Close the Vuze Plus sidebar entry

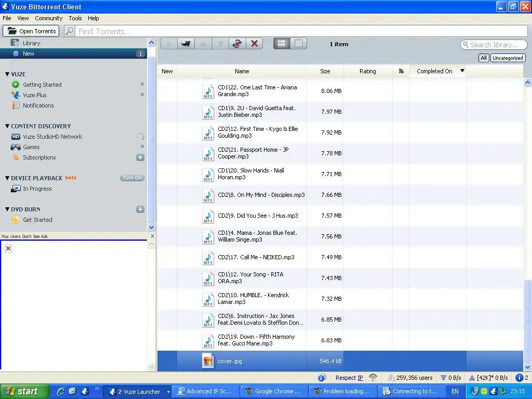point(142,95)
